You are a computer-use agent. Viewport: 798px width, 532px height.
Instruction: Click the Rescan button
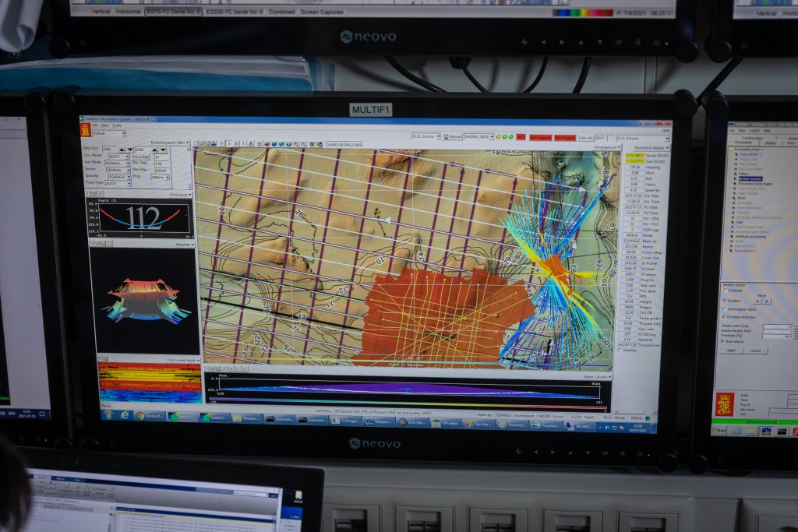coord(452,136)
